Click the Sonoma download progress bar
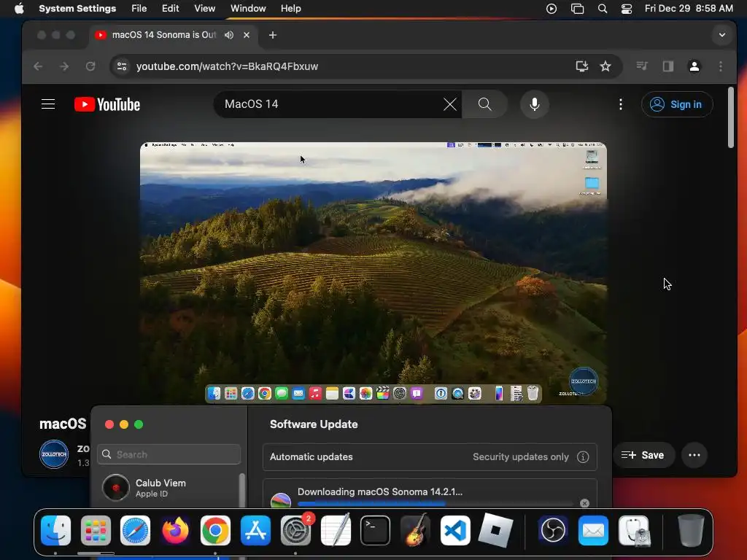This screenshot has height=560, width=747. click(x=435, y=503)
